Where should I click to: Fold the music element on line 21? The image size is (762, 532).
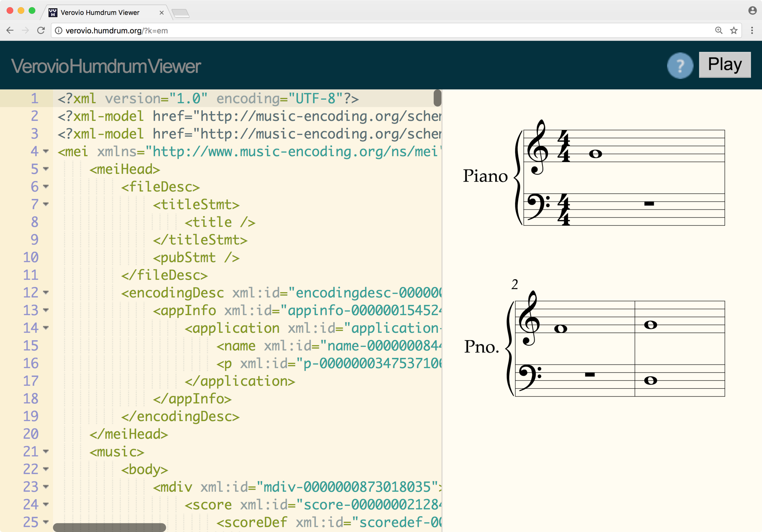click(x=46, y=451)
